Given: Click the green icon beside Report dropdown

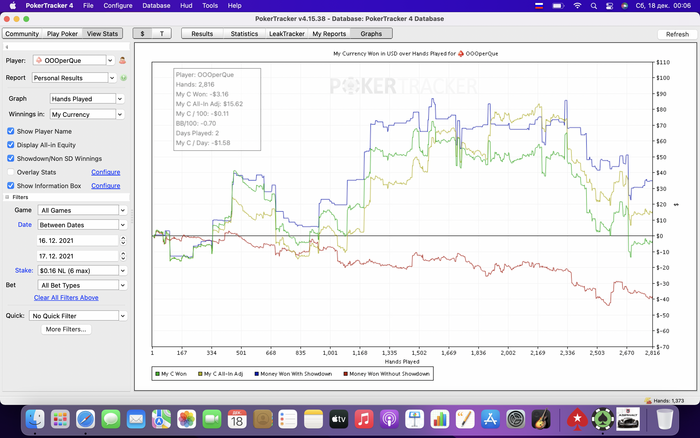Looking at the screenshot, I should pos(124,77).
